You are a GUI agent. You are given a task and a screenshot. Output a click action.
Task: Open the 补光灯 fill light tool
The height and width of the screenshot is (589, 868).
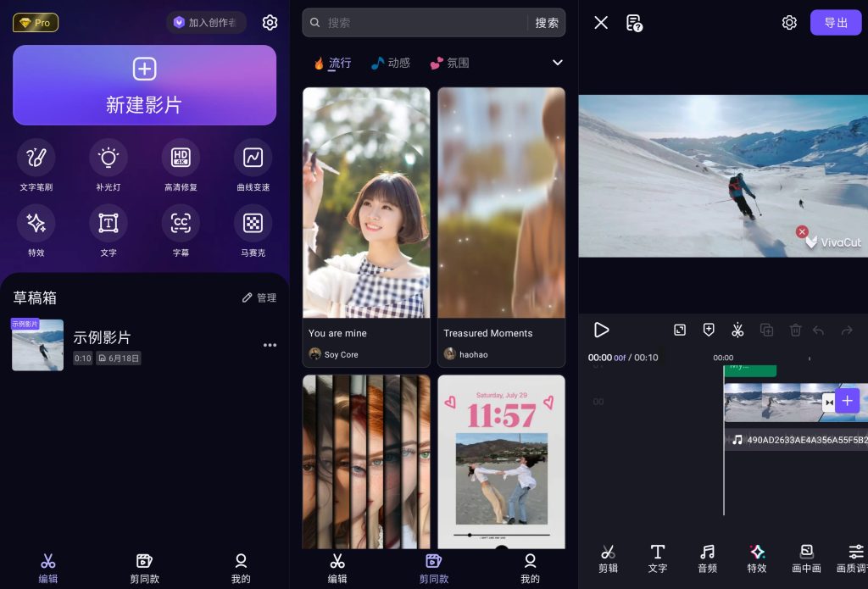108,165
